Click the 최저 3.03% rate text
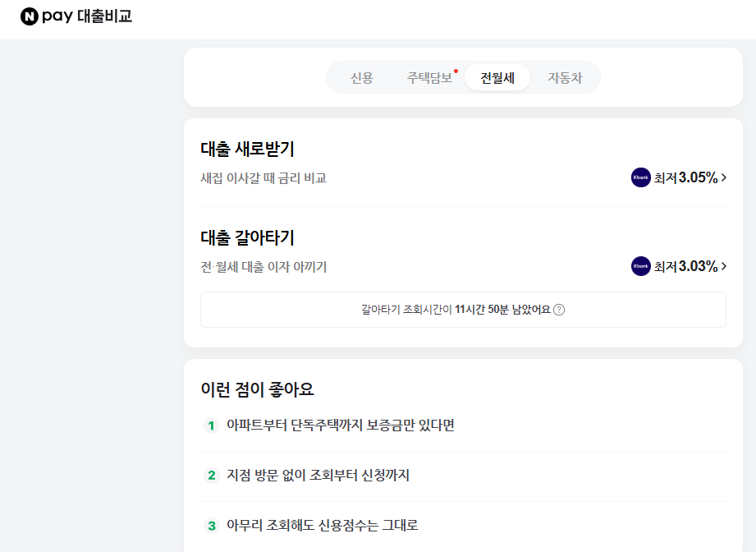Viewport: 756px width, 552px height. pos(686,266)
